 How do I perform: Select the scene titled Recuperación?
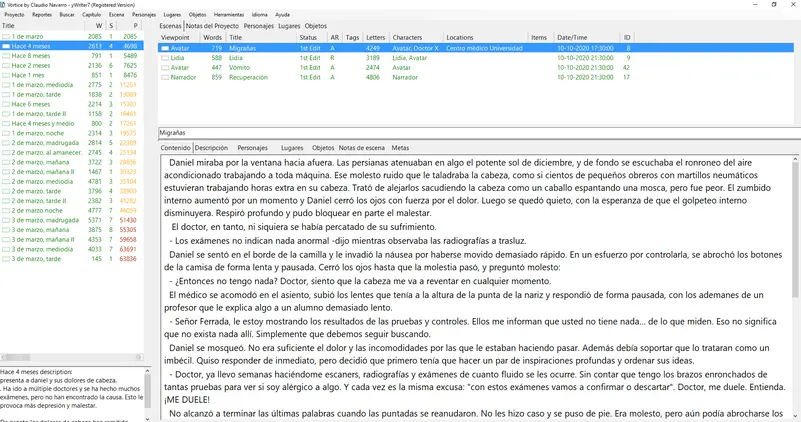point(248,78)
